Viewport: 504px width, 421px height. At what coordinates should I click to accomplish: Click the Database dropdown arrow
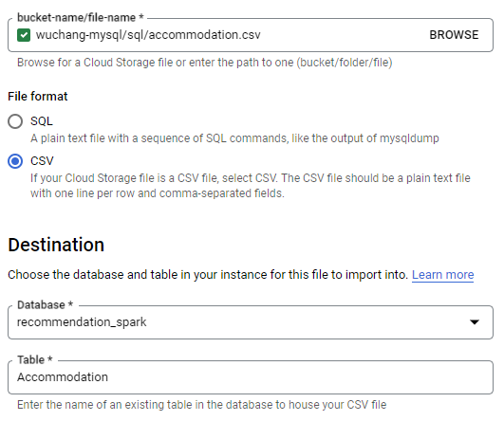(475, 321)
